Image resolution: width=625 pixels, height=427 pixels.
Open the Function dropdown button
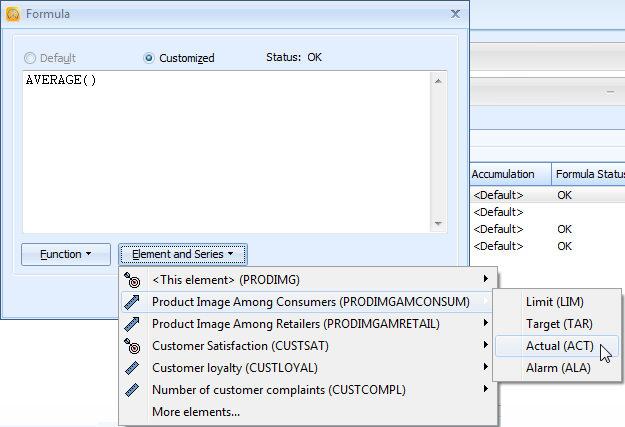66,254
